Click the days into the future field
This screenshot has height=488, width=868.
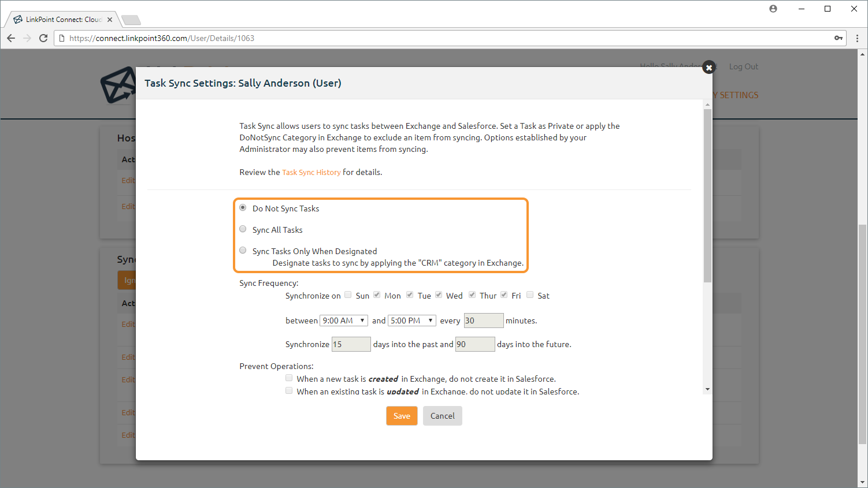[475, 344]
